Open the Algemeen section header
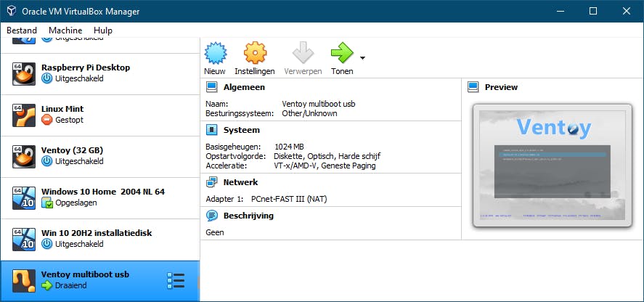Viewport: 644px width, 302px height. tap(244, 87)
